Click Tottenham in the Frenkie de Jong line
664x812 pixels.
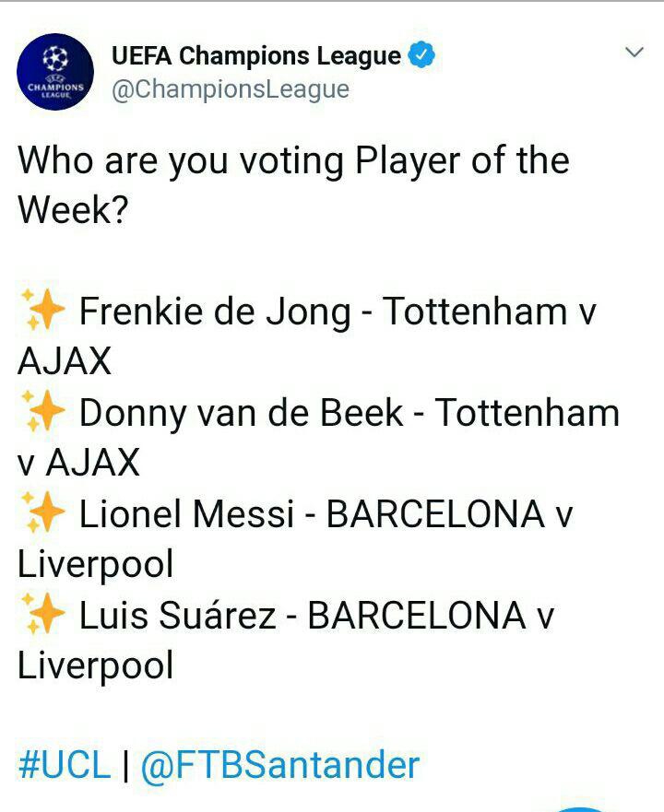click(476, 312)
